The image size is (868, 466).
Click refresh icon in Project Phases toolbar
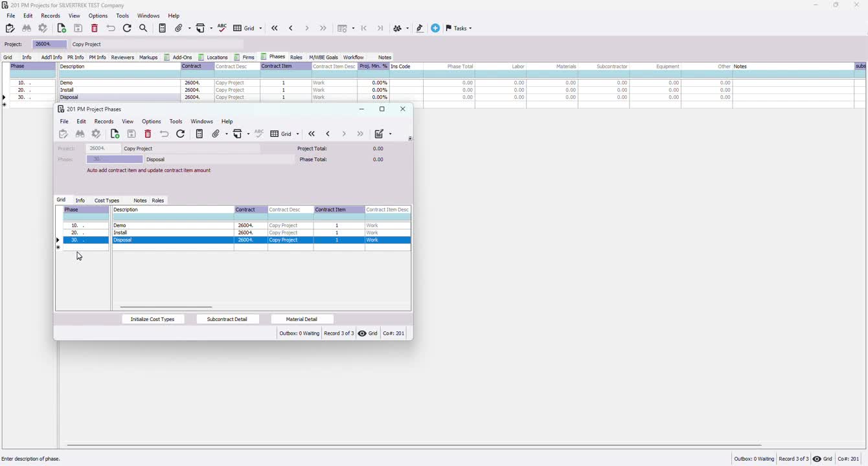[181, 134]
